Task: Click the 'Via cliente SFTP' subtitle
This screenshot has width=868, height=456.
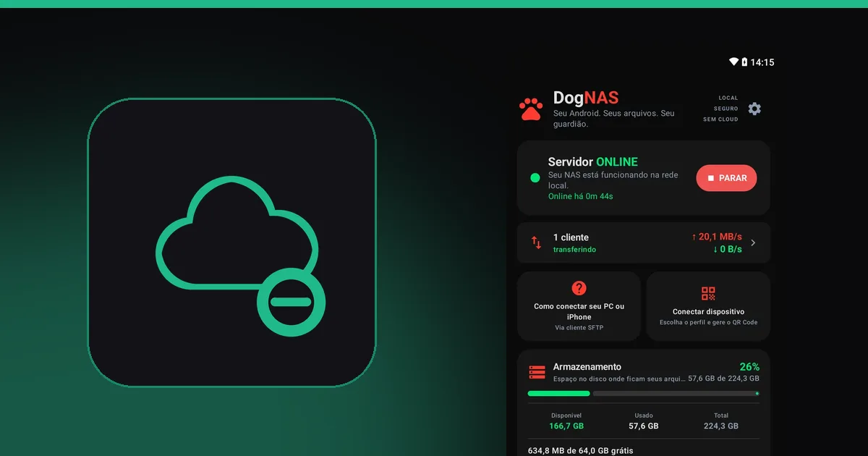Action: tap(579, 328)
